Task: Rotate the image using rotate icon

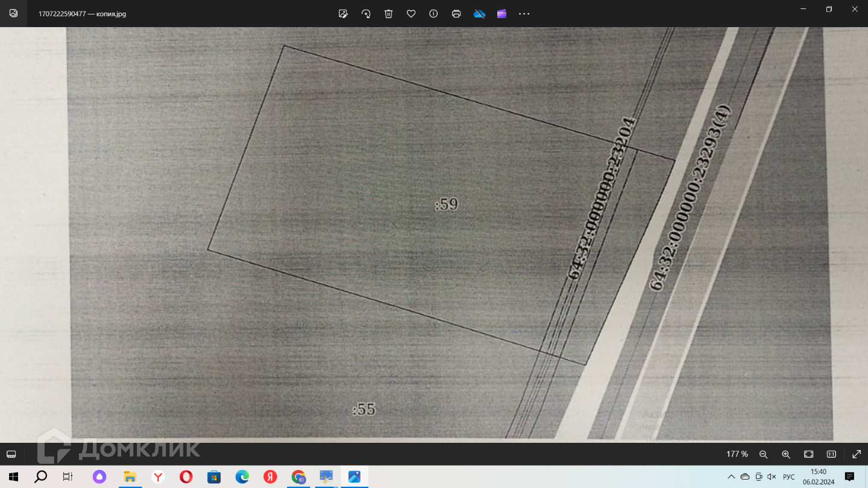Action: coord(366,14)
